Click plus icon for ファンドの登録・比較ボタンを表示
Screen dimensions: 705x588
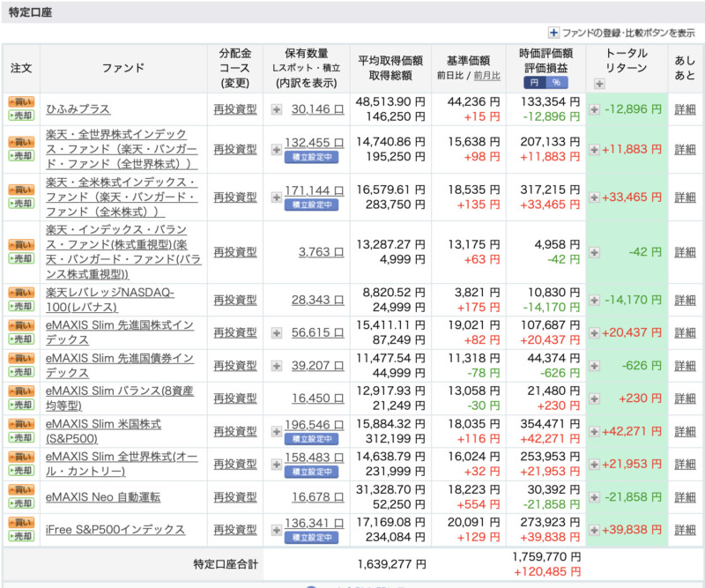tap(553, 33)
